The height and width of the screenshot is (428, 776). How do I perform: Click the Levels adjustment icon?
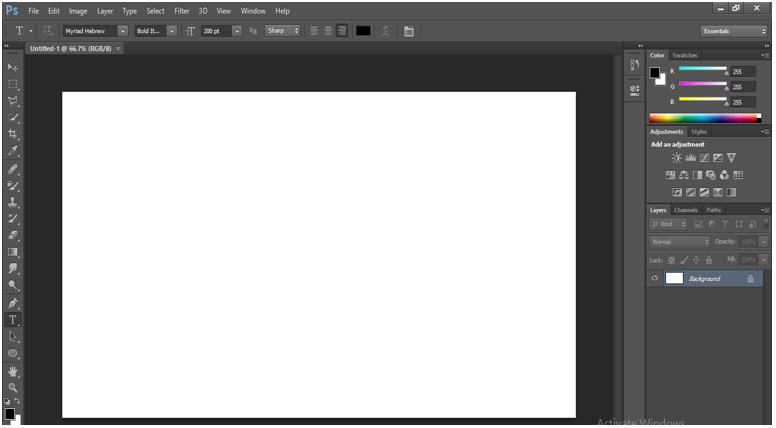[x=690, y=158]
